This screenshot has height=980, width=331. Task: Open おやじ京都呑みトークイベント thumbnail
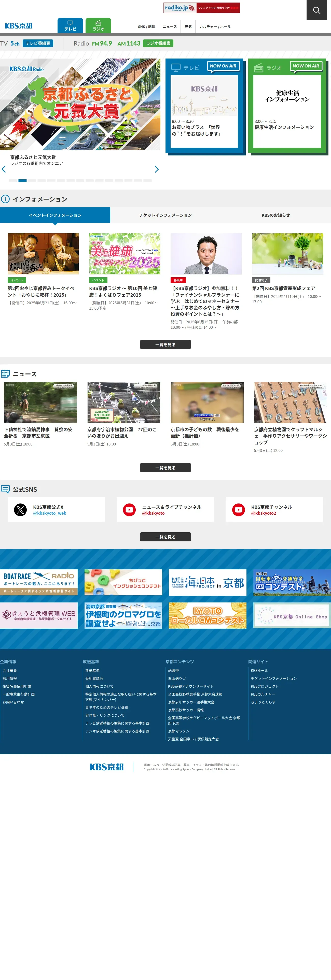(44, 254)
